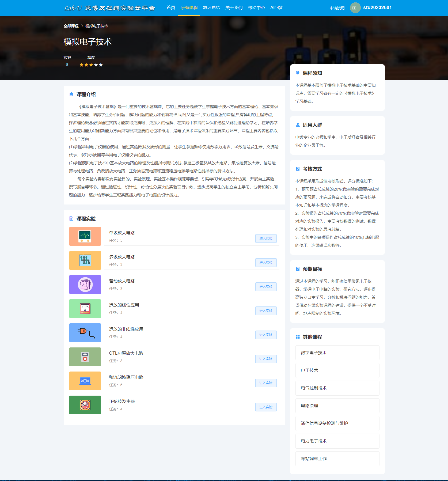Click the green meter icon for 运放的线性应用
Screen dimensions: 448x481
85,309
